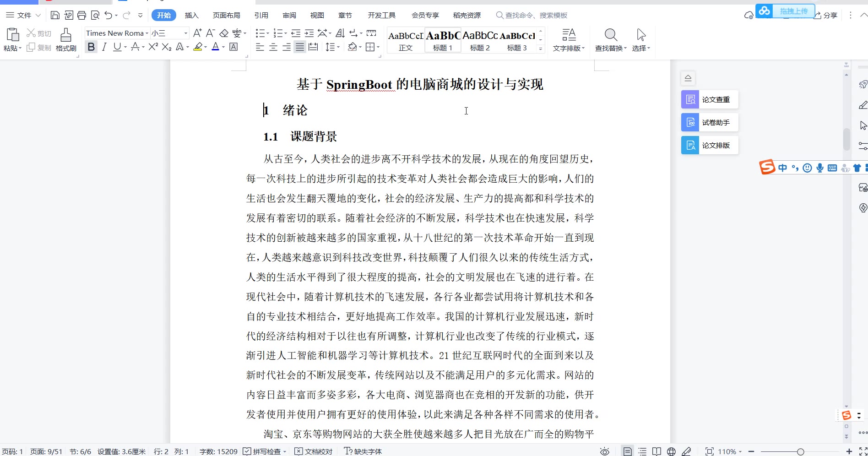Screen dimensions: 868x456
Task: Click the distributed alignment icon
Action: [313, 47]
